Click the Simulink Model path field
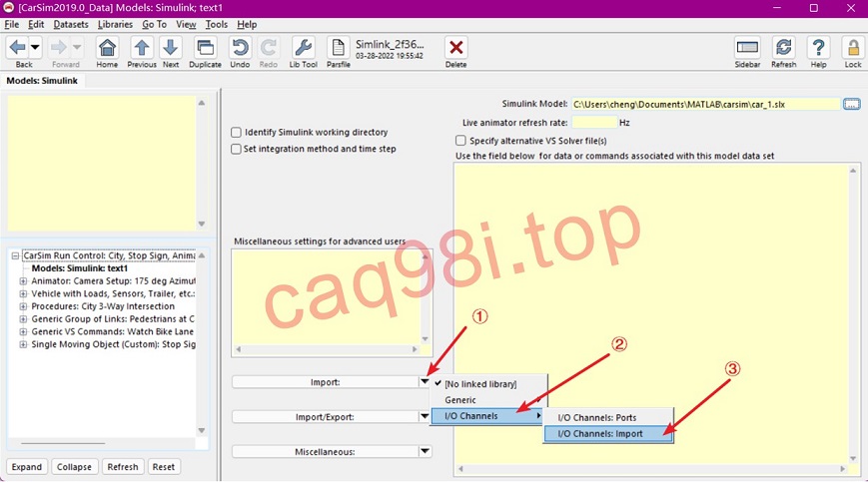Screen dimensions: 868x482 coord(706,104)
